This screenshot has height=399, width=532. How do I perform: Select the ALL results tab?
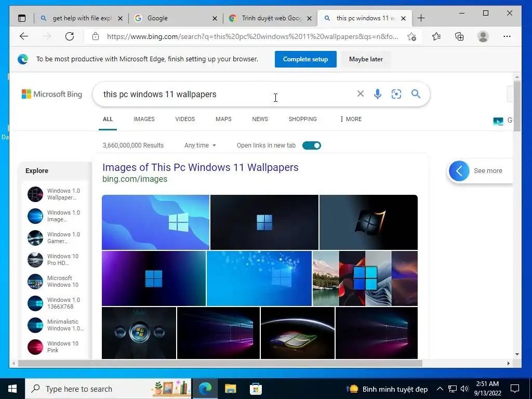click(x=108, y=119)
